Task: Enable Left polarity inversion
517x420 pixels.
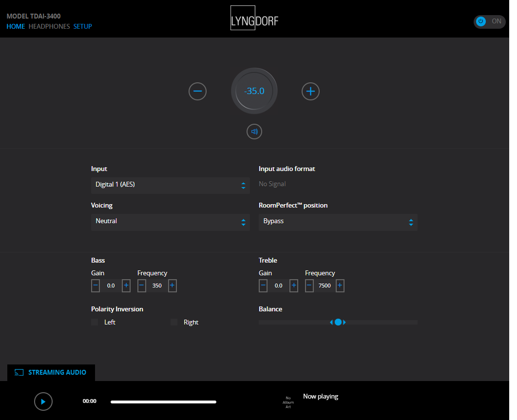Action: [94, 322]
